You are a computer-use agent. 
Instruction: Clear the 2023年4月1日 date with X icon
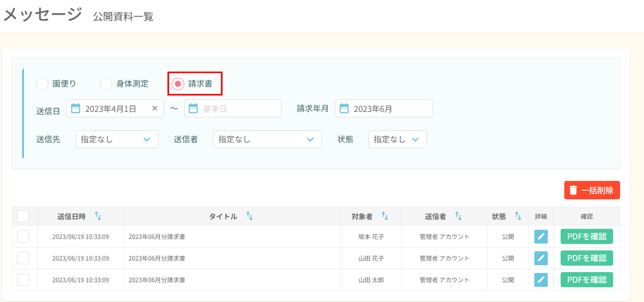(155, 108)
